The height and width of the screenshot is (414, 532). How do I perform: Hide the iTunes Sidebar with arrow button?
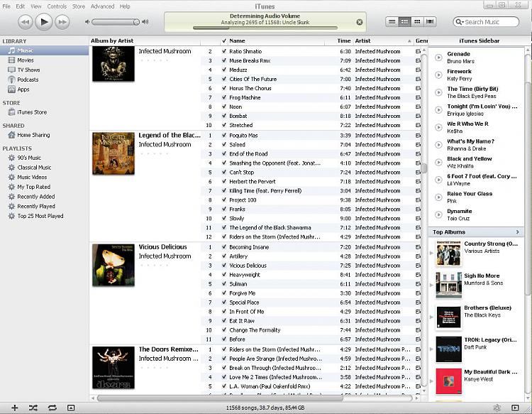515,408
